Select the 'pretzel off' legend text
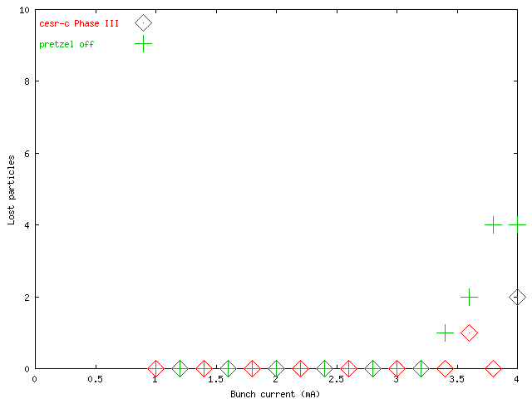Viewport: 532px width, 399px height. (x=66, y=44)
